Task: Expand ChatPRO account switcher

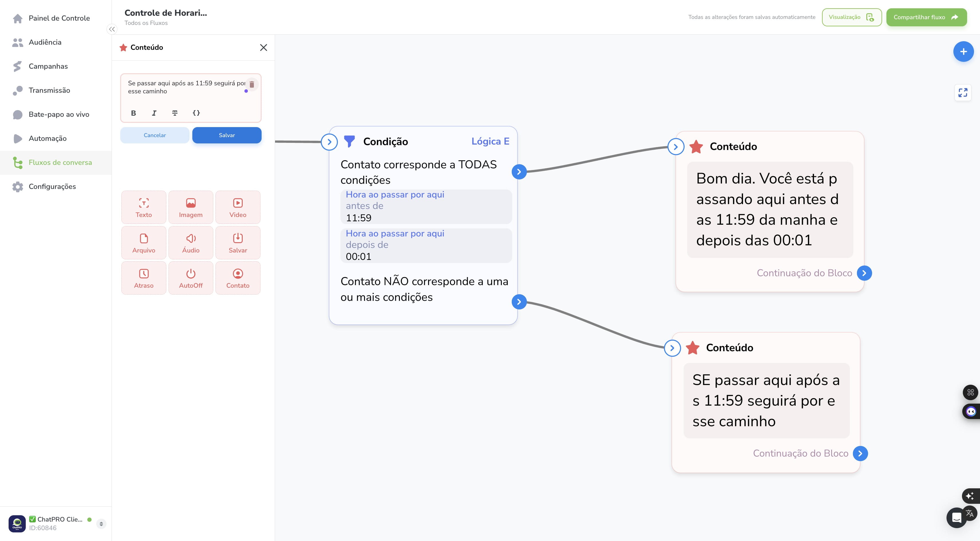Action: 101,524
